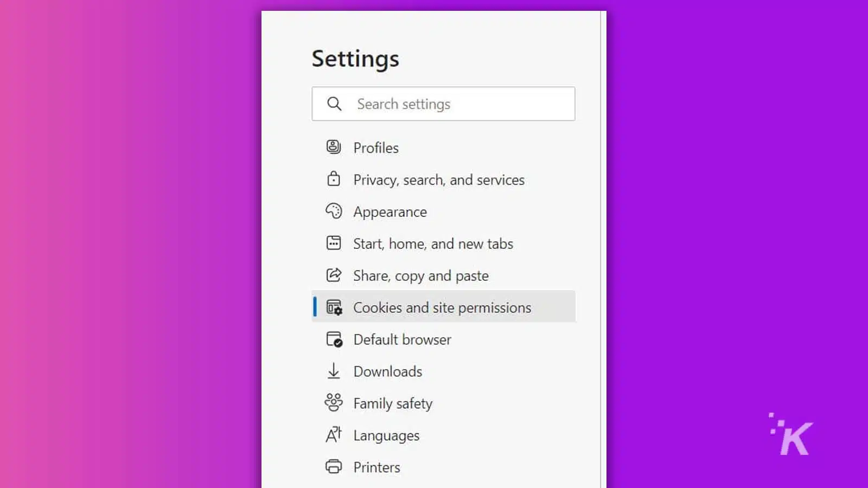Image resolution: width=868 pixels, height=488 pixels.
Task: Click the Family safety people icon
Action: (334, 403)
